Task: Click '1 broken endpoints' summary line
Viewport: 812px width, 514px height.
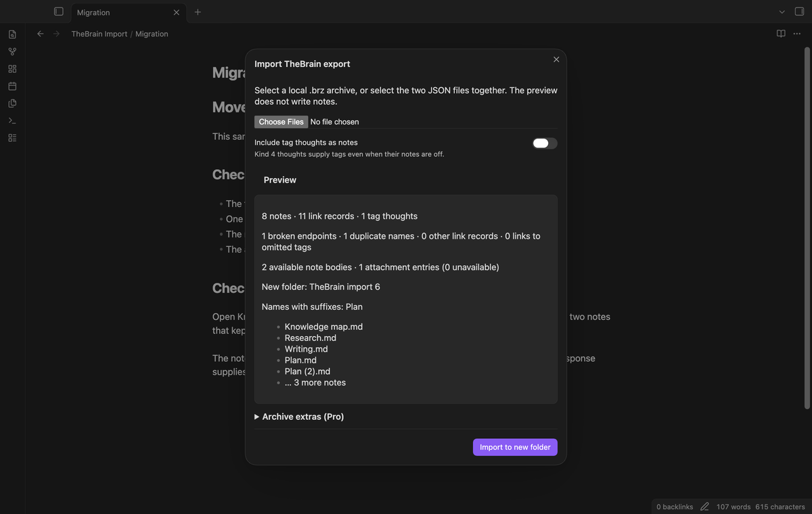Action: click(401, 241)
